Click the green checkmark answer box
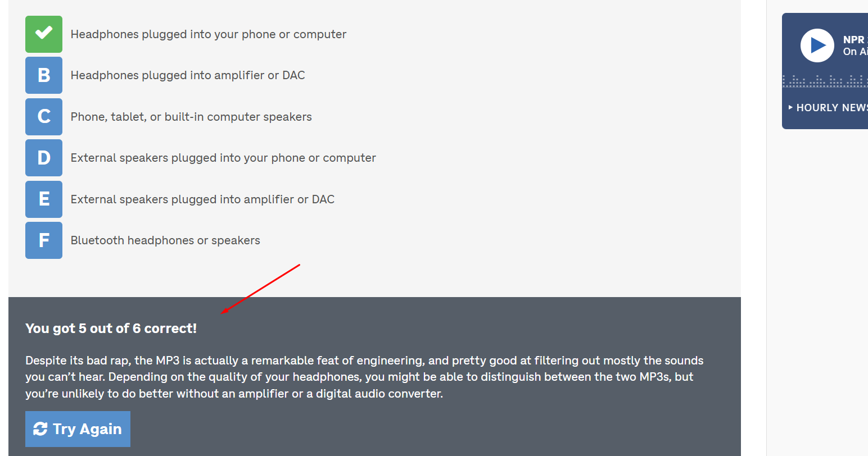 (x=44, y=34)
